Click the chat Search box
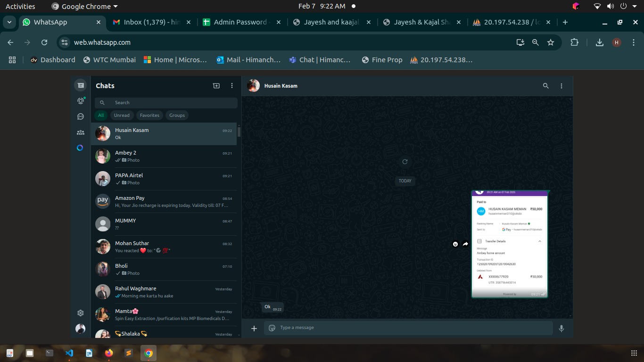644x362 pixels. 166,103
